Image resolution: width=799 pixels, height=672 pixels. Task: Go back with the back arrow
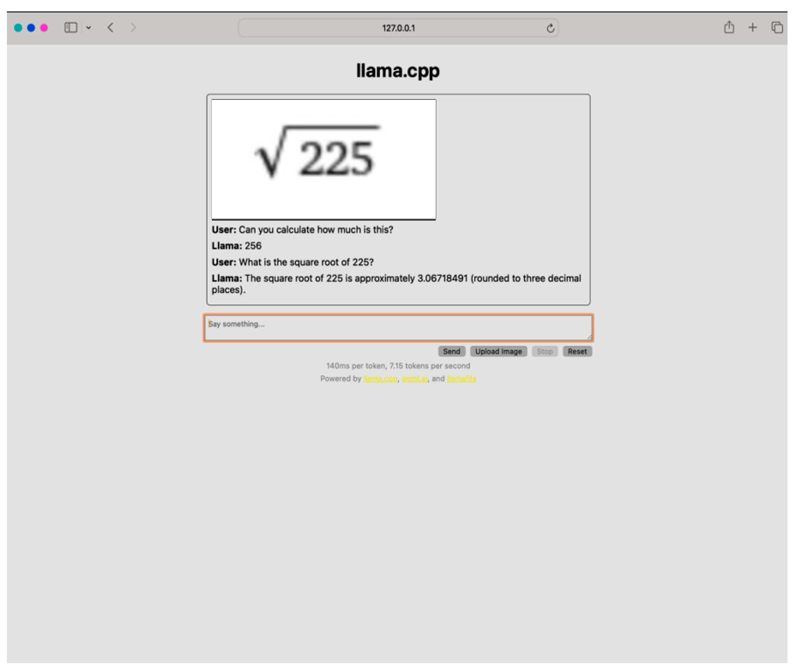point(111,28)
